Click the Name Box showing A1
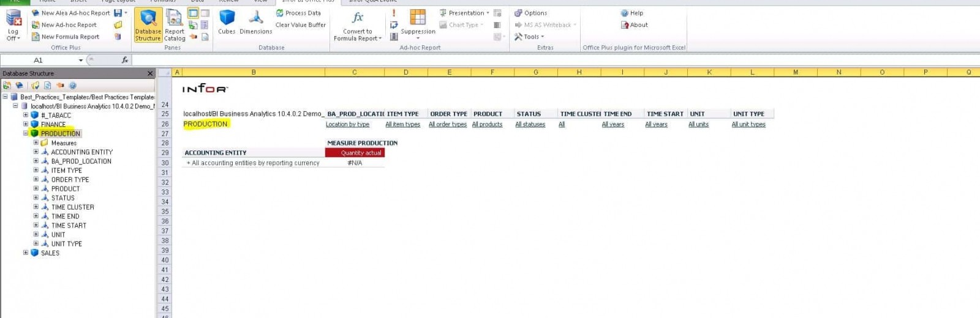 pos(39,60)
